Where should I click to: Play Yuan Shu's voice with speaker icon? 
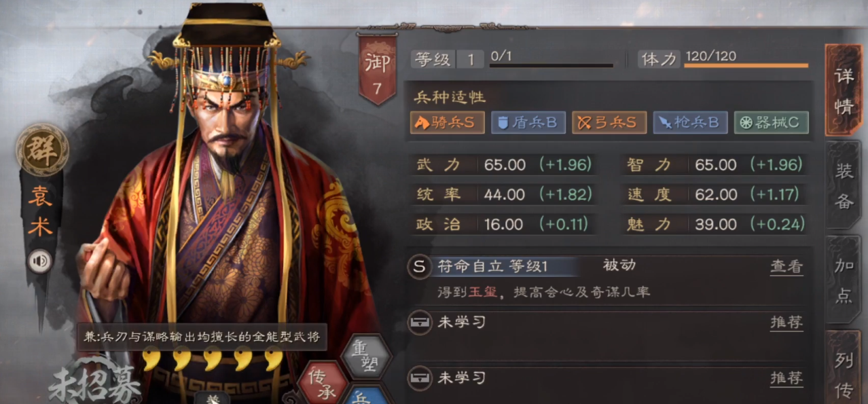39,261
